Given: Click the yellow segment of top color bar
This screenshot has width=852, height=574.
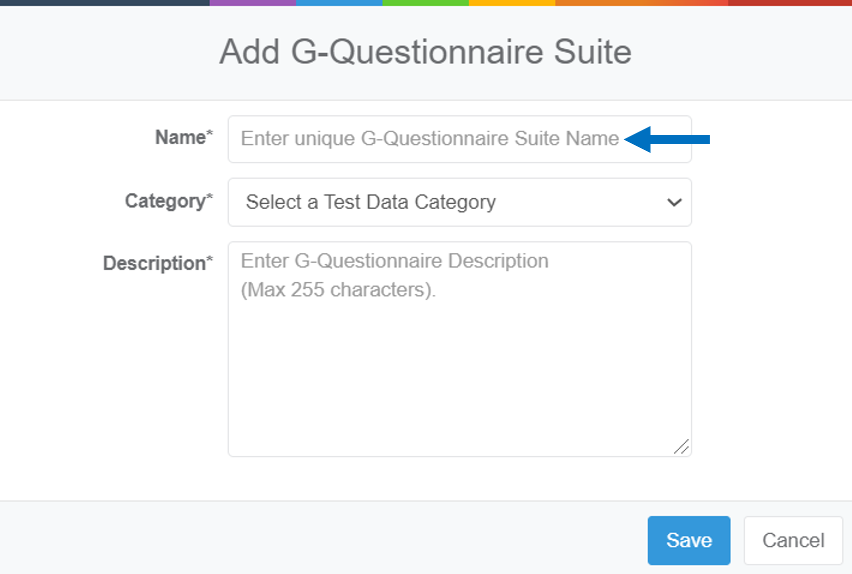Looking at the screenshot, I should (x=512, y=3).
